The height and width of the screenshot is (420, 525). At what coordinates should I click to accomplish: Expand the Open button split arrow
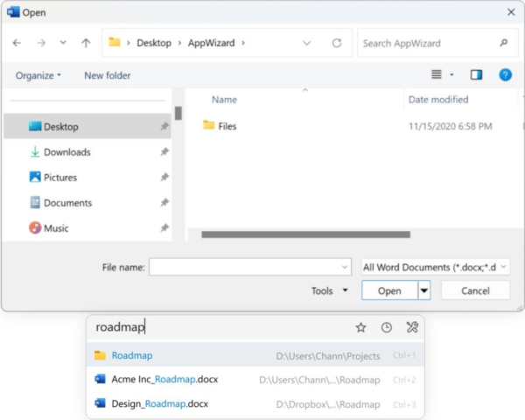tap(424, 290)
